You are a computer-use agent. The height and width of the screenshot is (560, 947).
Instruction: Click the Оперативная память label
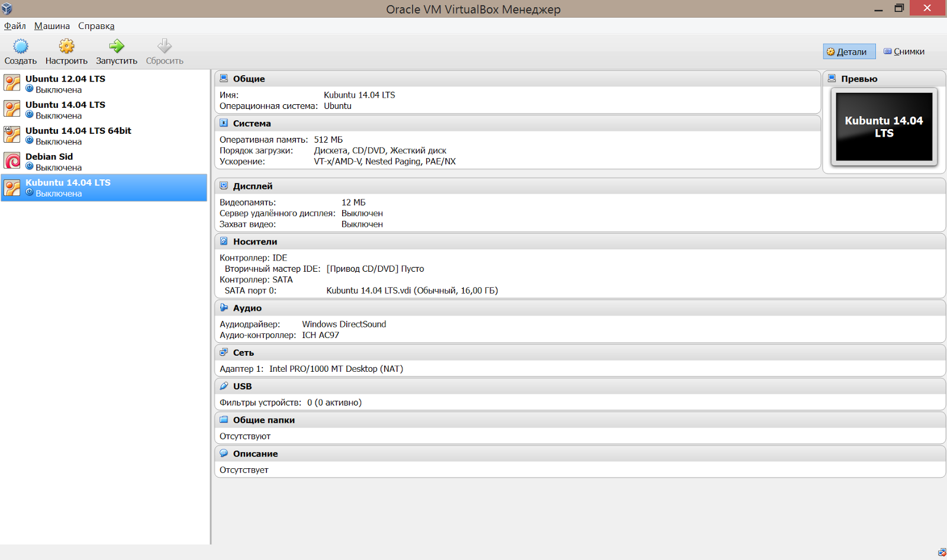pyautogui.click(x=264, y=140)
